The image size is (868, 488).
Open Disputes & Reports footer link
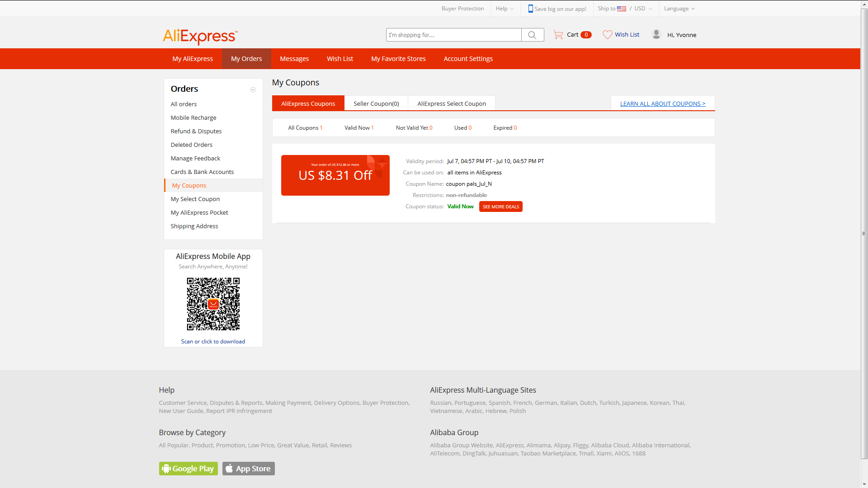236,403
